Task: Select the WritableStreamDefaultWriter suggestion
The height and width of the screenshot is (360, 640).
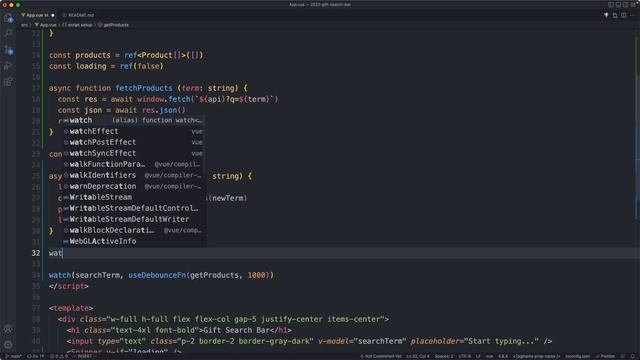Action: (x=135, y=220)
